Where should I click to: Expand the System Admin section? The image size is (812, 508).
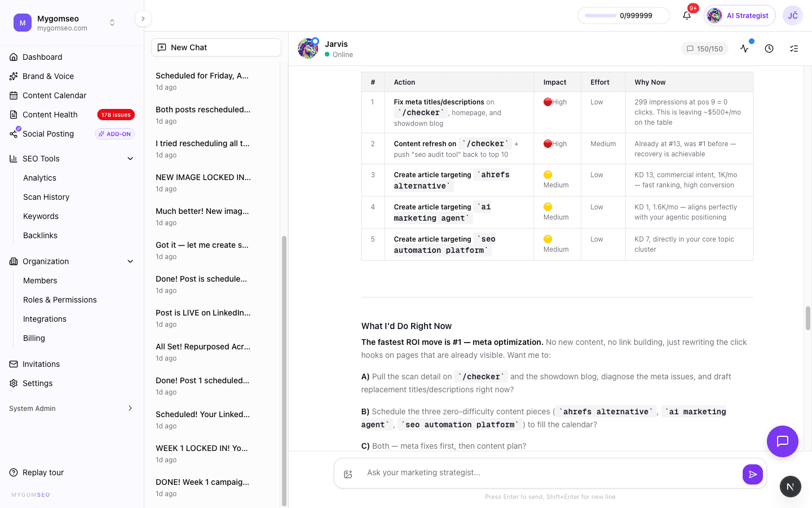(130, 408)
